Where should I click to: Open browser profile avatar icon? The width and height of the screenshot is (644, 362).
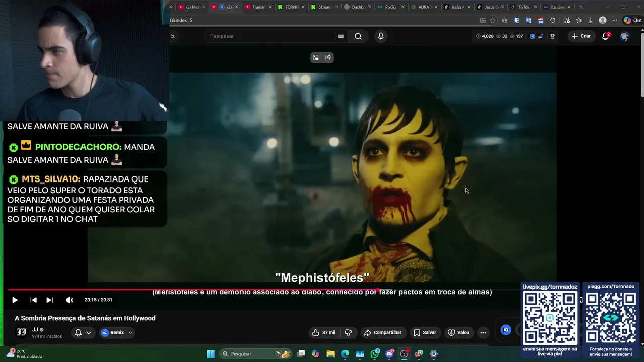[x=603, y=20]
